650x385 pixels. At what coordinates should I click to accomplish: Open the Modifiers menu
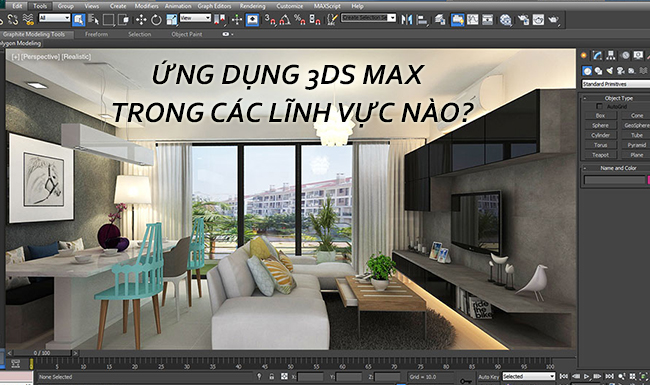(146, 6)
